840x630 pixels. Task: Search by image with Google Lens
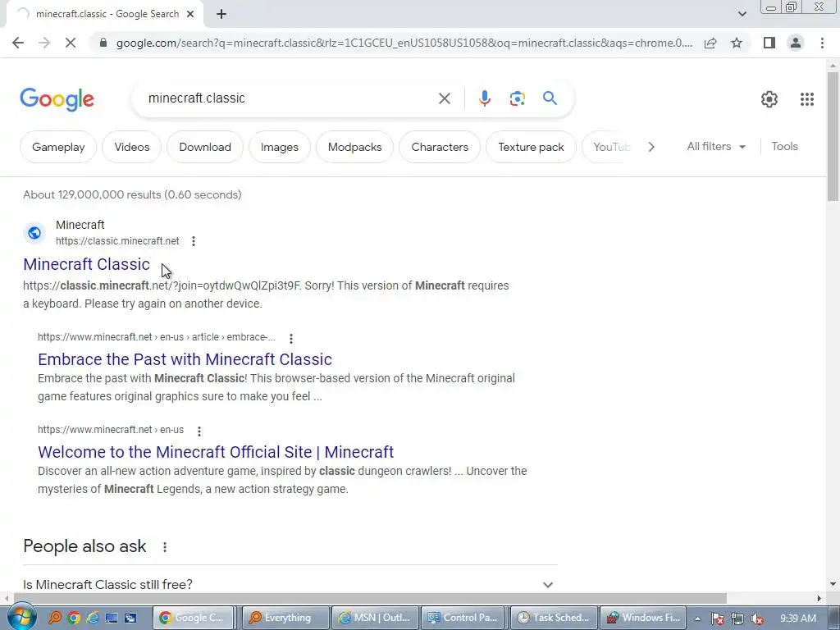click(517, 98)
